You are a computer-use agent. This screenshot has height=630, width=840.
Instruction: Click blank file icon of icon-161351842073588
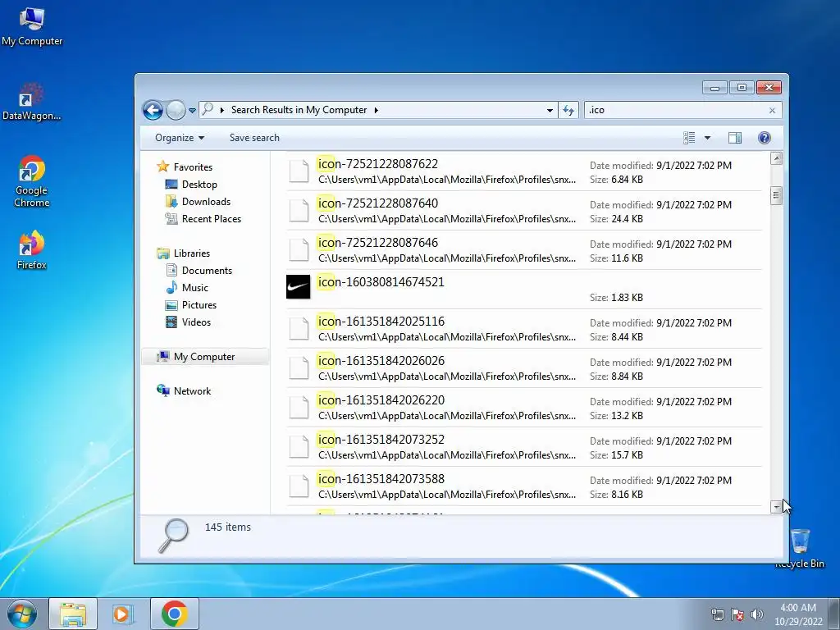pyautogui.click(x=299, y=486)
